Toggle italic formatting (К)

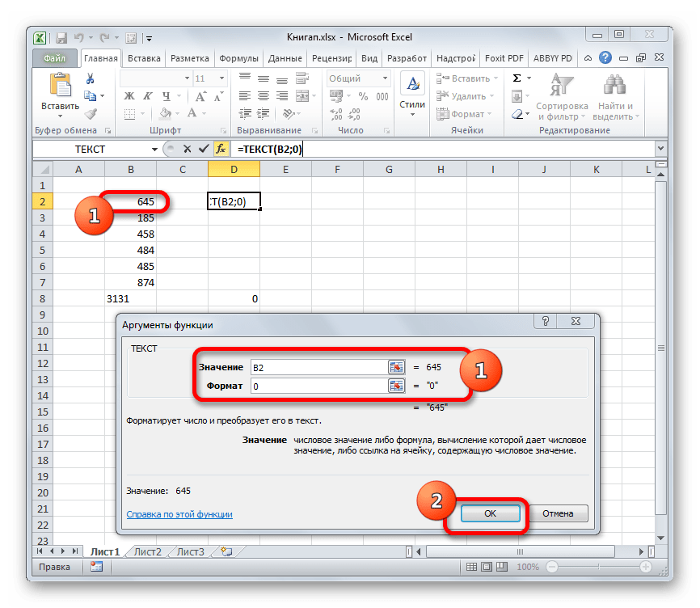[147, 96]
